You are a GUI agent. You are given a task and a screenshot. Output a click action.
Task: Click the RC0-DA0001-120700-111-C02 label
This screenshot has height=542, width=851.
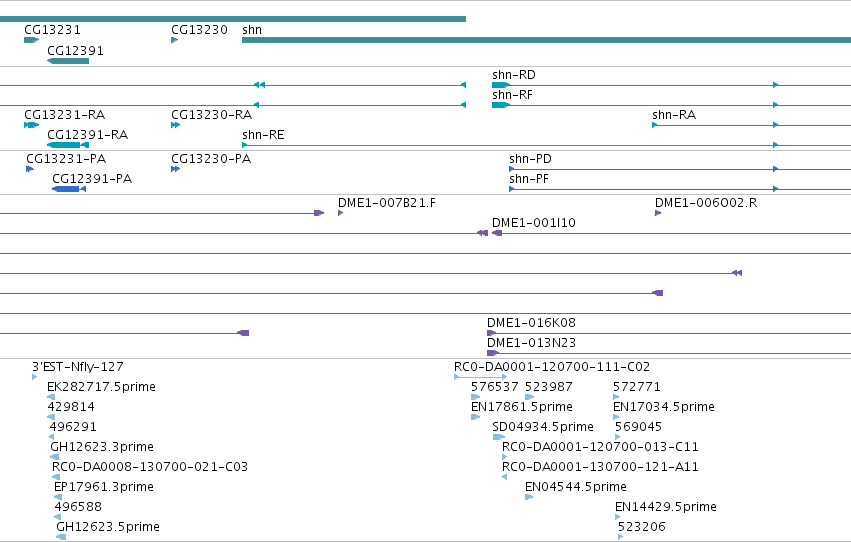(551, 367)
